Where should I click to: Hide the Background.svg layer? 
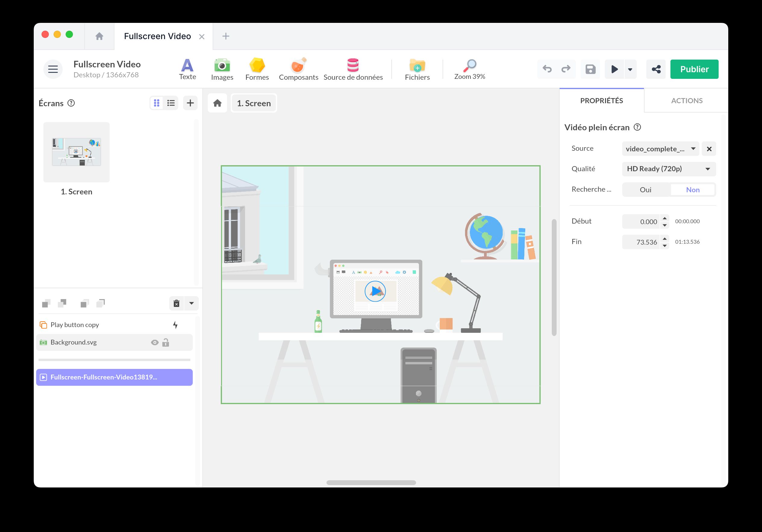point(155,342)
